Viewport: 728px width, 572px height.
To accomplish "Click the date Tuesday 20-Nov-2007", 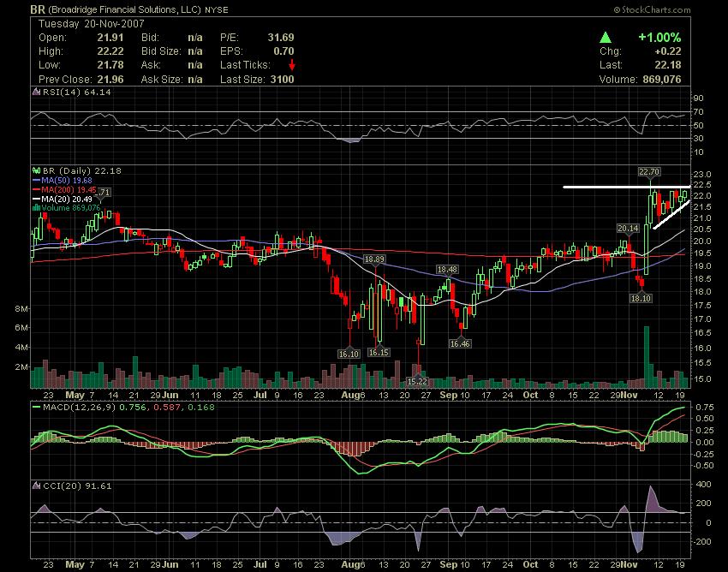I will (x=92, y=24).
